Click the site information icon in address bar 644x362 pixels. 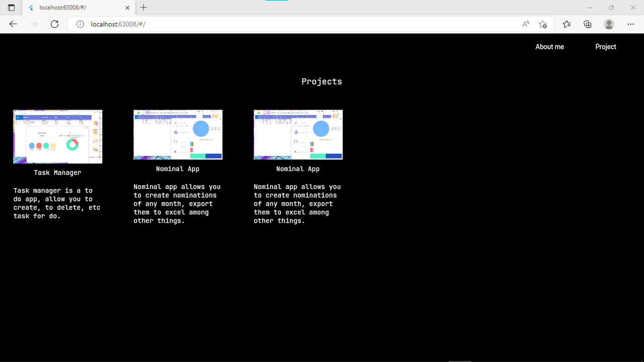pos(80,24)
